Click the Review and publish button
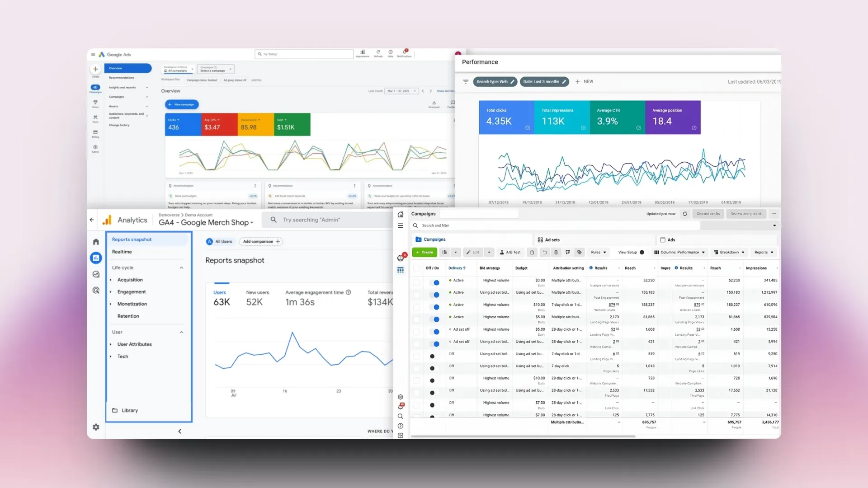Viewport: 868px width, 488px height. coord(746,214)
